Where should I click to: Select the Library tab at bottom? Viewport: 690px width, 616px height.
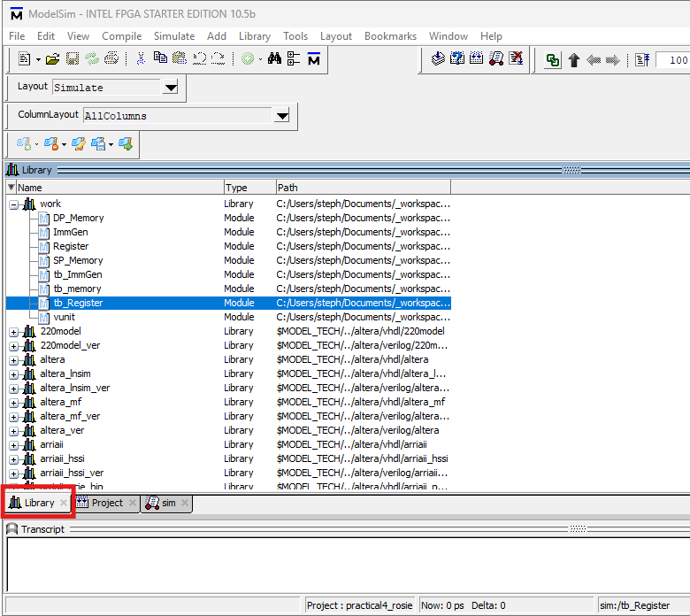39,503
